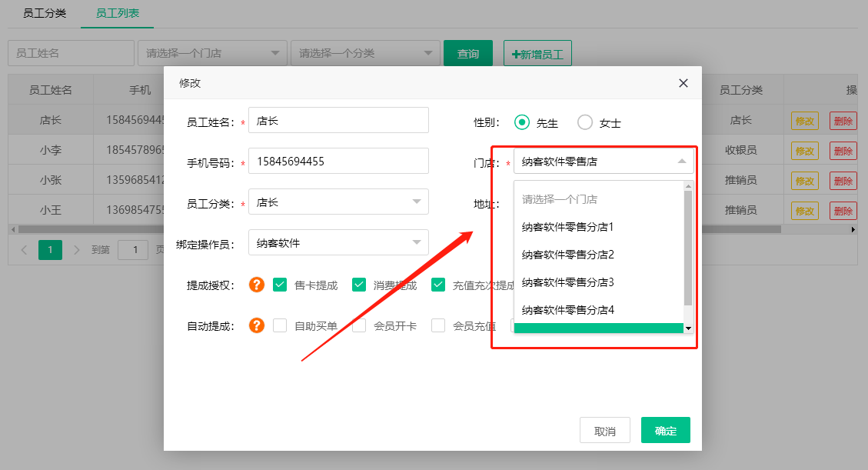
Task: Select the 女士 gender radio button
Action: [585, 122]
